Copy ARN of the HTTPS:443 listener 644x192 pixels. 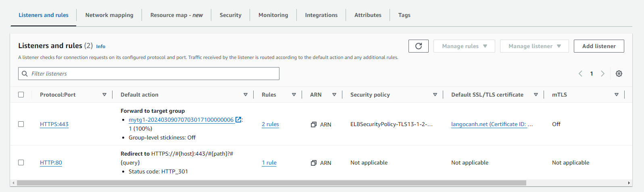click(x=313, y=124)
